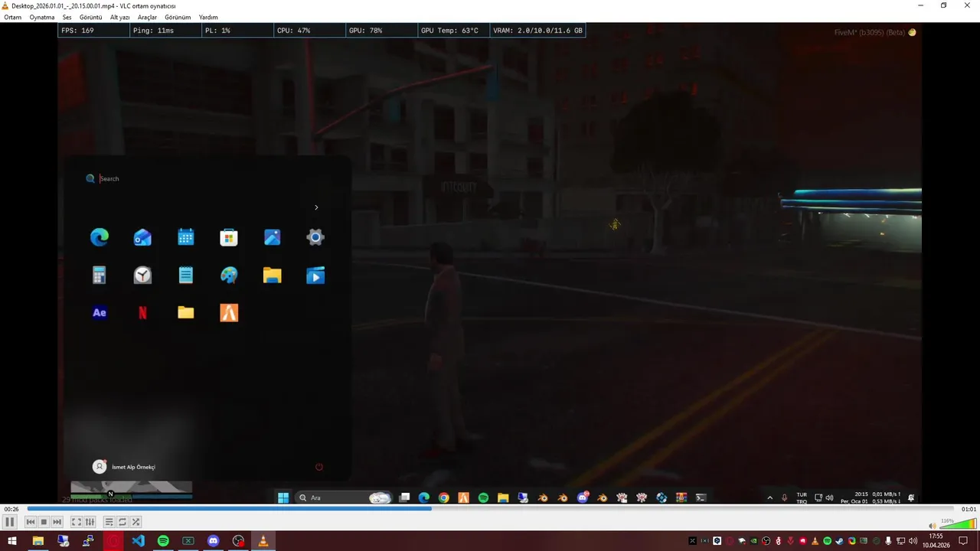Click the active VLC taskbar button

pos(263,541)
